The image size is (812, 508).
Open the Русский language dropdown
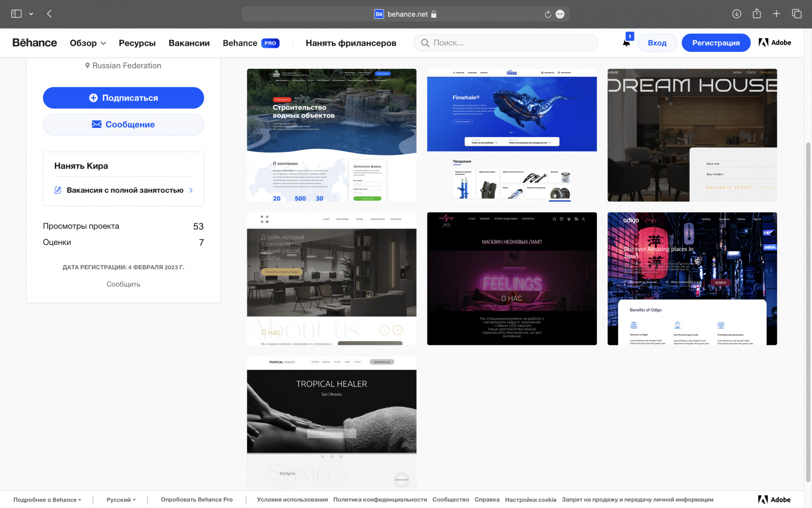pyautogui.click(x=121, y=500)
